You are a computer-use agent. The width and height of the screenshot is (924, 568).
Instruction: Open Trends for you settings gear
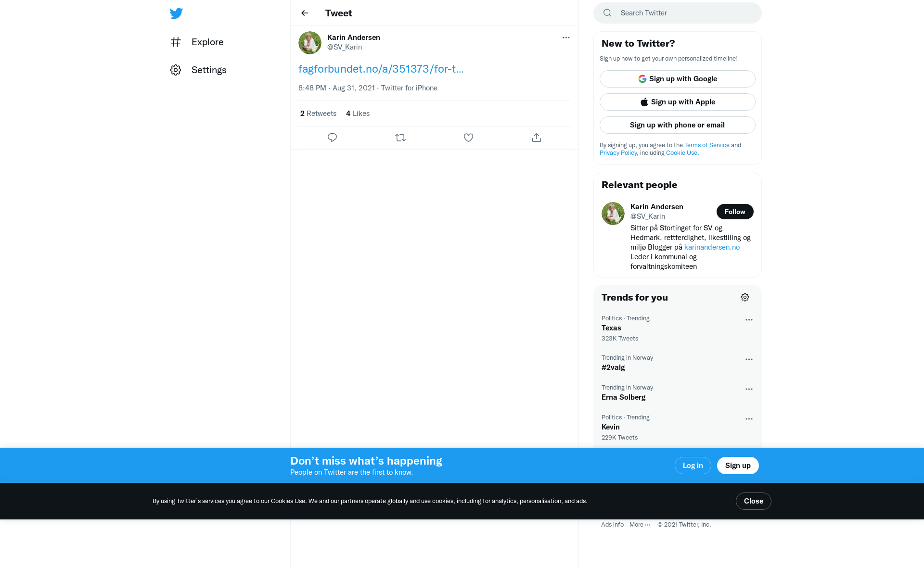pyautogui.click(x=745, y=297)
